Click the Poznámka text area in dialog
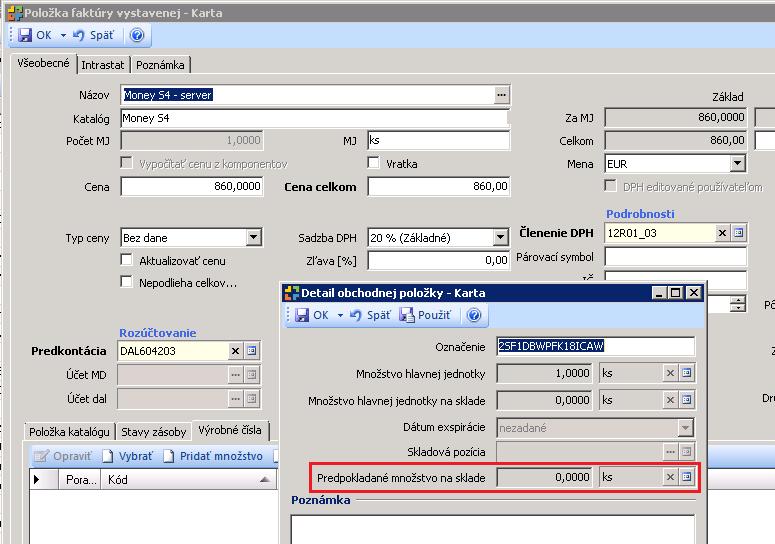This screenshot has height=544, width=775. (x=493, y=529)
